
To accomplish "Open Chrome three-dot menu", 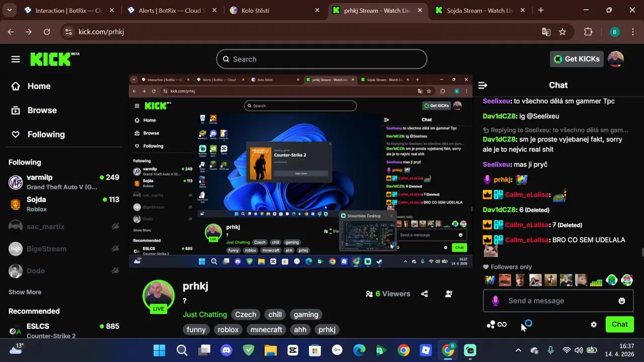I will (x=632, y=32).
